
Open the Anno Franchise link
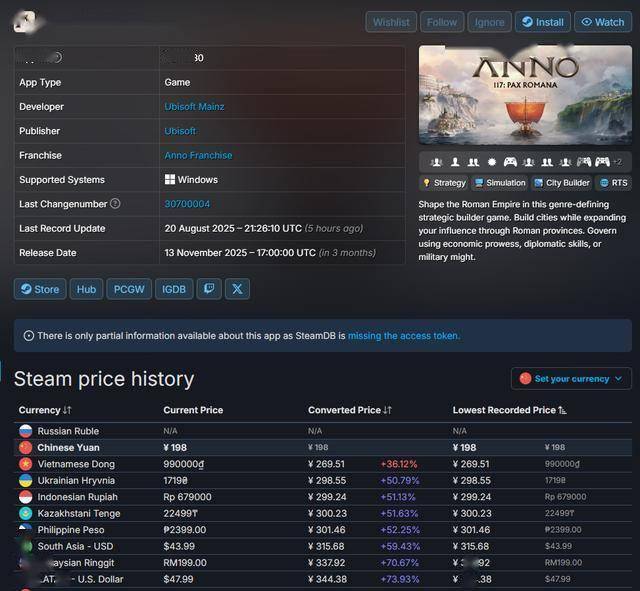(x=198, y=156)
